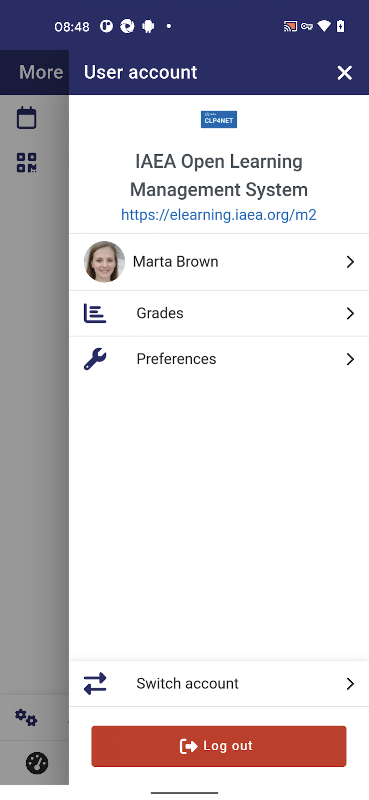Open the Preferences menu entry
The height and width of the screenshot is (800, 369).
pyautogui.click(x=219, y=359)
